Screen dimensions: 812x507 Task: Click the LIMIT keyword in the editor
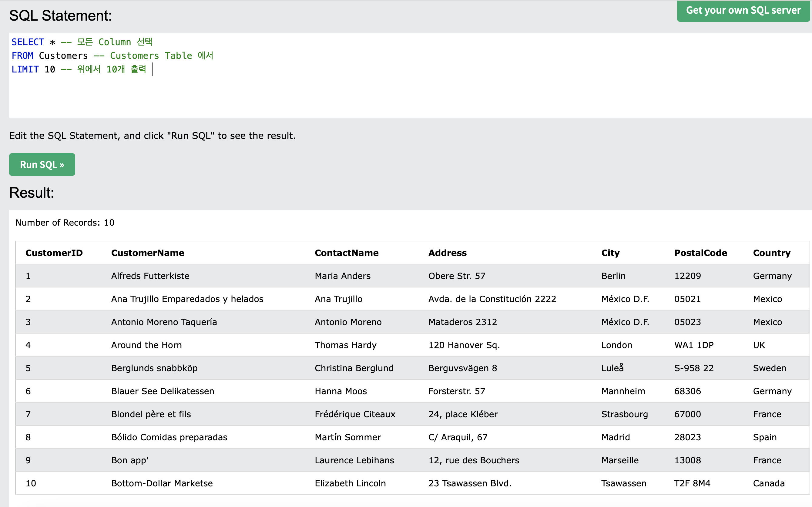click(25, 69)
